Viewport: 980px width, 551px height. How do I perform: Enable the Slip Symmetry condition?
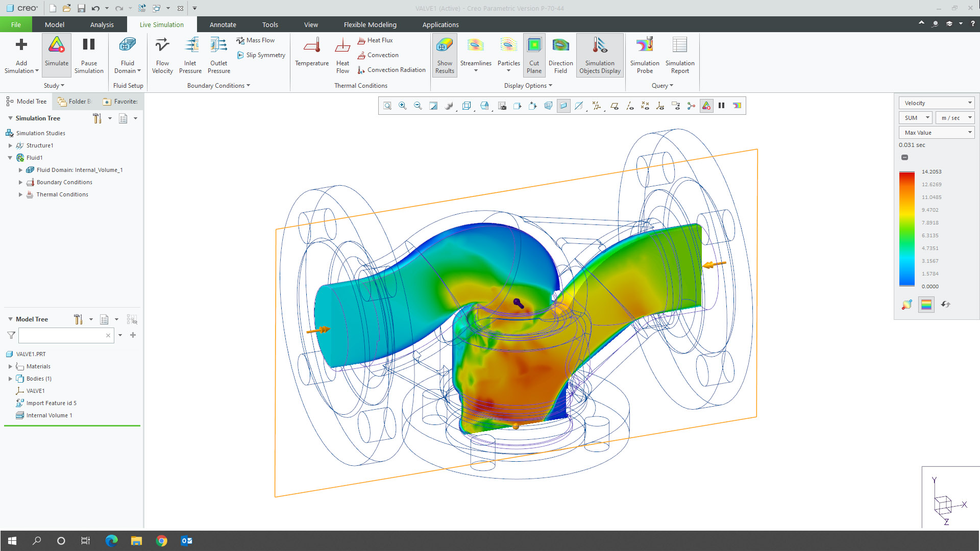tap(261, 55)
